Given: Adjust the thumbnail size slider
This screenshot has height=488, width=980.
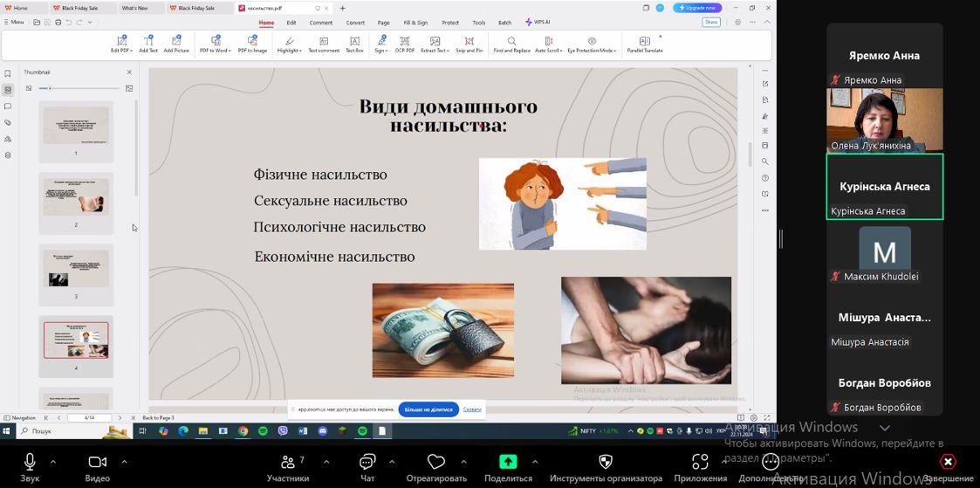Looking at the screenshot, I should [x=79, y=88].
